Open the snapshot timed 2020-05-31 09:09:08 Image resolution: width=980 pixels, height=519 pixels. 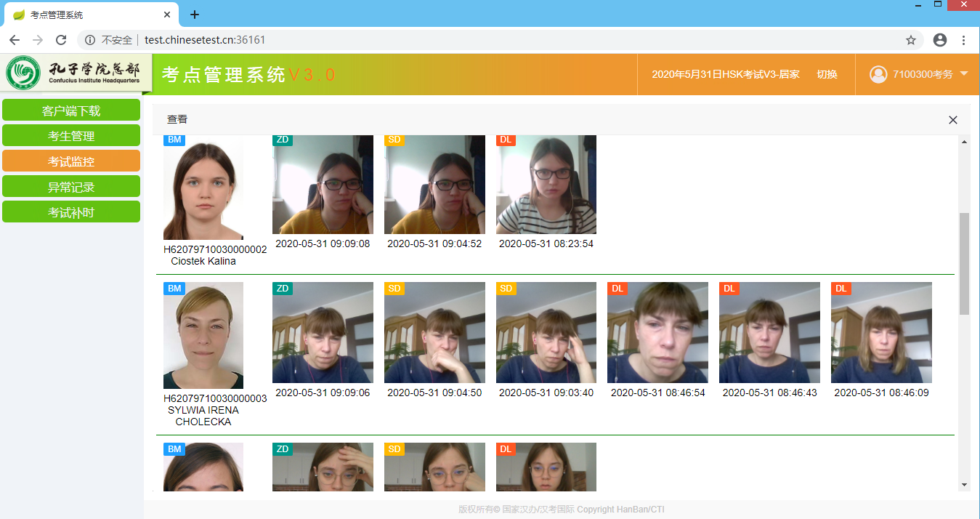click(323, 185)
